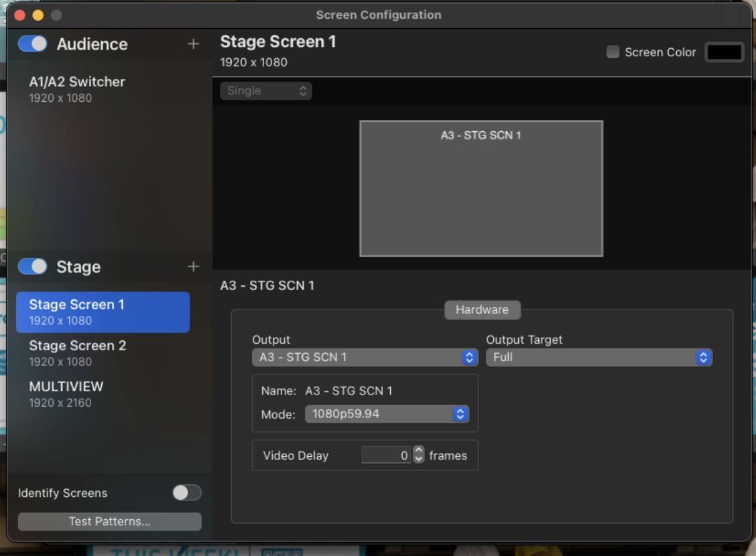The width and height of the screenshot is (756, 556).
Task: Click the Video Delay frames input field
Action: point(386,455)
